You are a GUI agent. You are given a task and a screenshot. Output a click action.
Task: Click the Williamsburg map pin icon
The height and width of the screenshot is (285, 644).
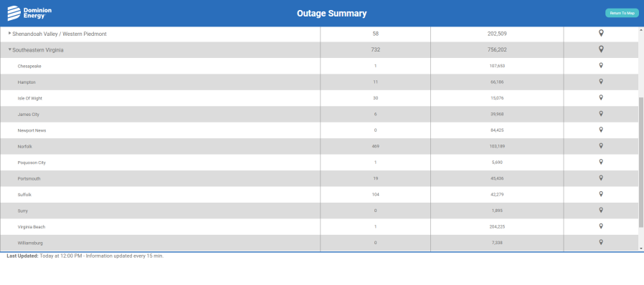click(x=601, y=242)
